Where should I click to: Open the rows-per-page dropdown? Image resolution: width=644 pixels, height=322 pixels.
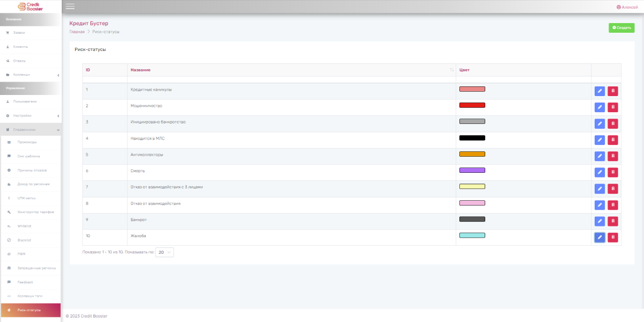click(164, 252)
